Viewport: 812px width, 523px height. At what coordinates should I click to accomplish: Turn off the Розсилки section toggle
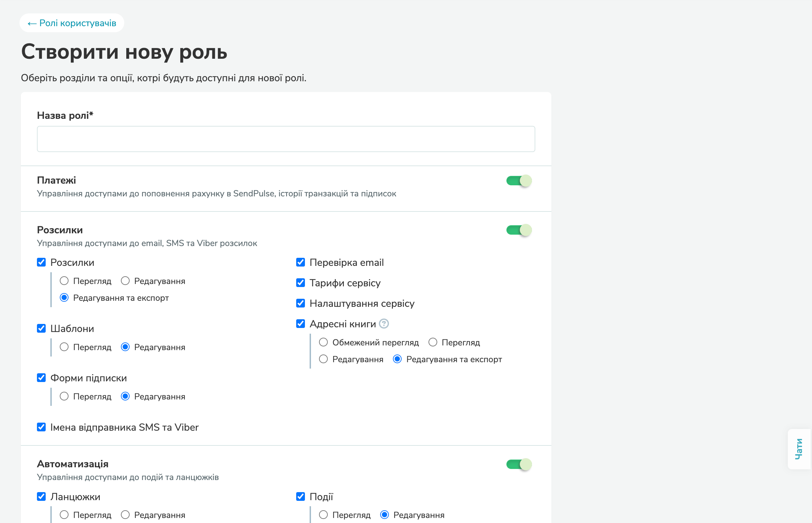click(518, 230)
